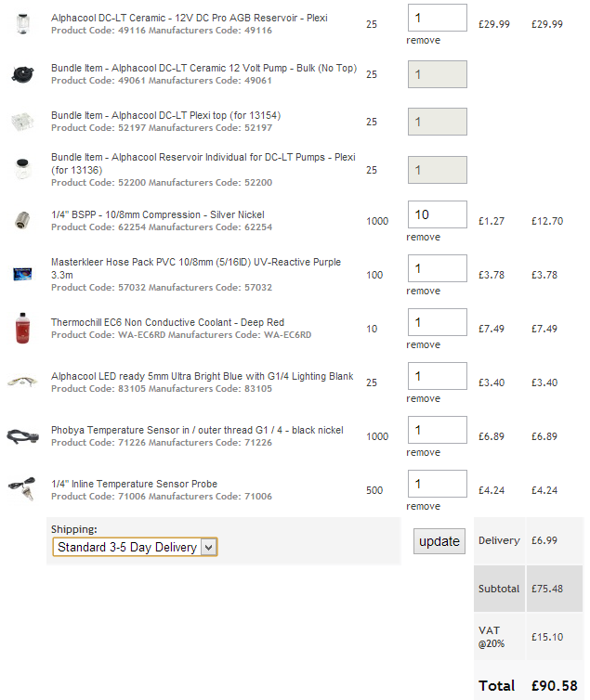Click the DC-LT Ceramic 12 Volt Pump image
Image resolution: width=590 pixels, height=700 pixels.
[23, 74]
